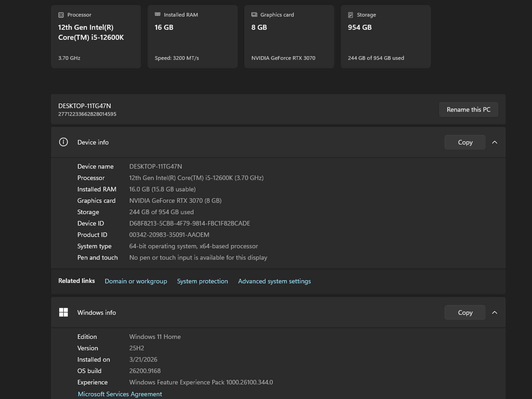Click 954 GB heading in Storage card

click(360, 27)
